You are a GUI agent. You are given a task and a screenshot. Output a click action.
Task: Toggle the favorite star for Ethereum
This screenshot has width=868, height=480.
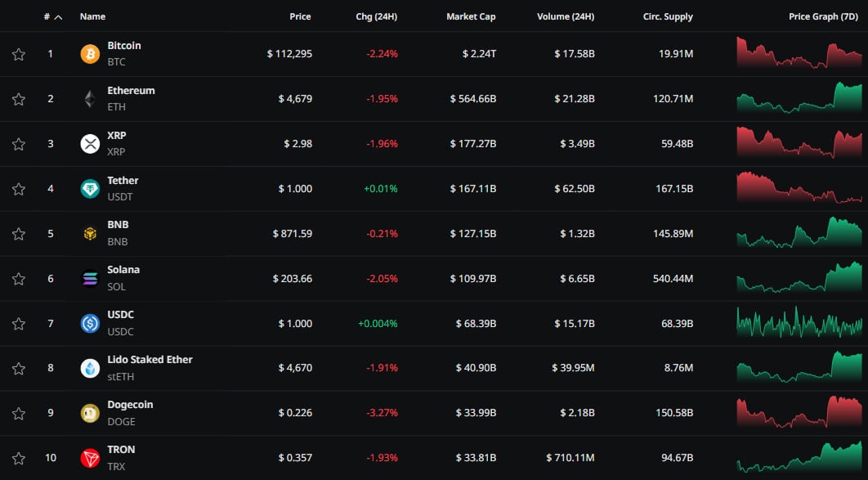19,99
